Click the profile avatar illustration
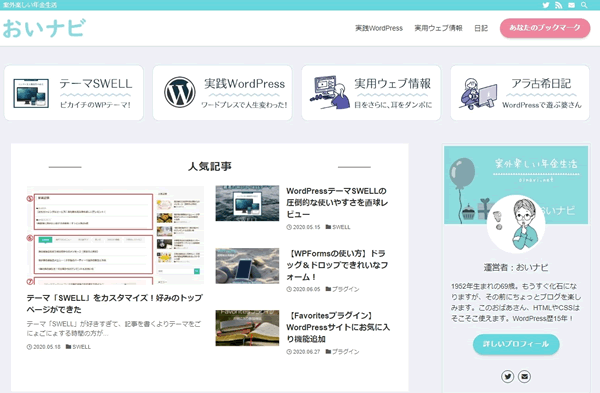This screenshot has width=600, height=393. tap(516, 224)
